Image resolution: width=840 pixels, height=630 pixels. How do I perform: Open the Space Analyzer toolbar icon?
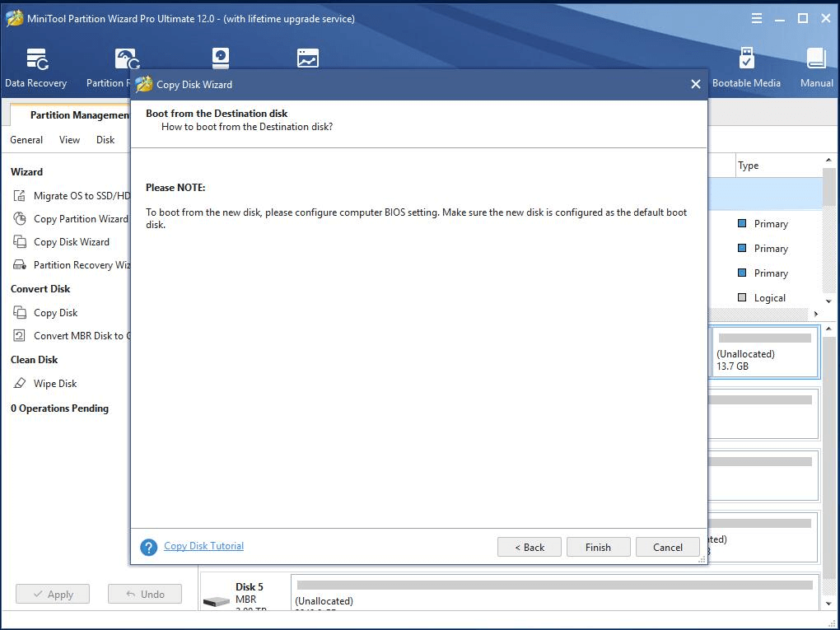point(308,58)
